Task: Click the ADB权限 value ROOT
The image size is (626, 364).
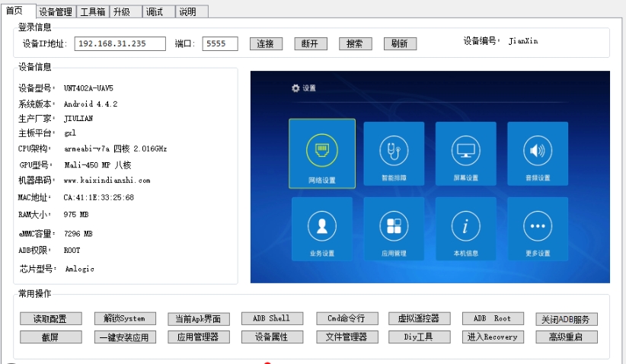Action: point(72,251)
